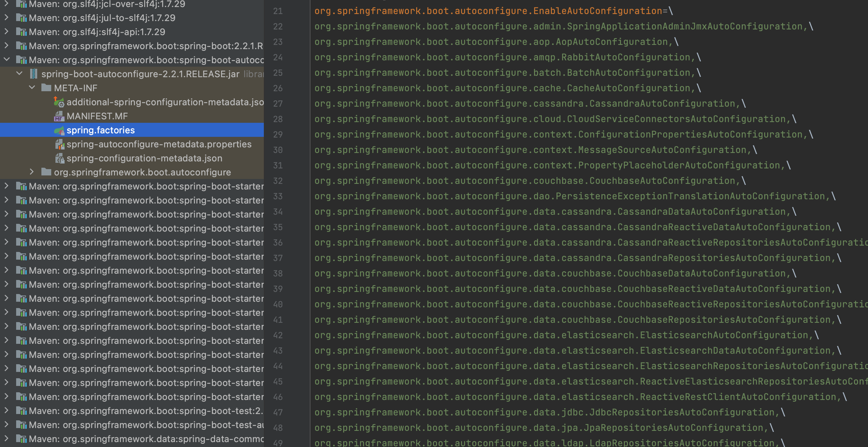Viewport: 868px width, 447px height.
Task: Expand Maven spring-boot:2.2.1 library
Action: pyautogui.click(x=7, y=45)
